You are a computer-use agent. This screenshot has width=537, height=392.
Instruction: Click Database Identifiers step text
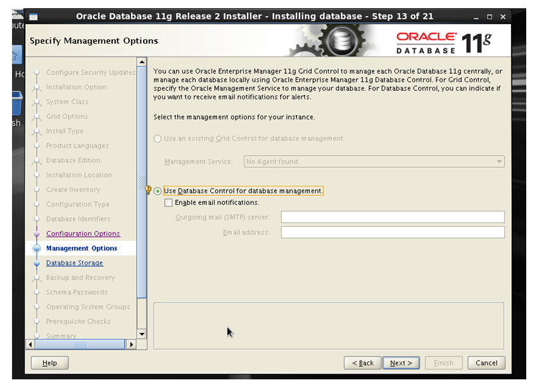[x=79, y=219]
